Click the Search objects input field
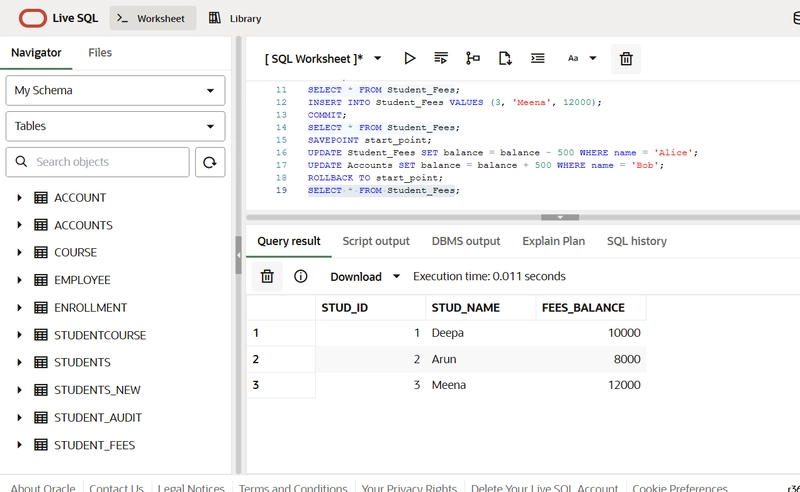 coord(105,162)
